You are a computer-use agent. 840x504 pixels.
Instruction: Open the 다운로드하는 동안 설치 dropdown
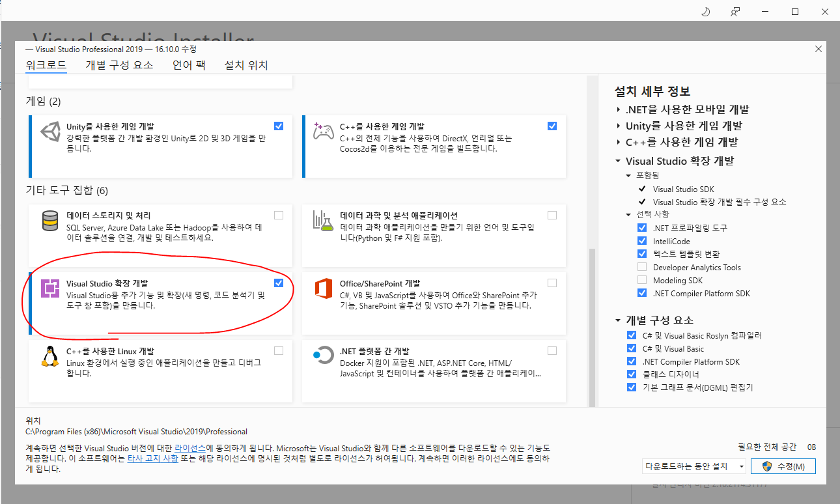coord(693,466)
